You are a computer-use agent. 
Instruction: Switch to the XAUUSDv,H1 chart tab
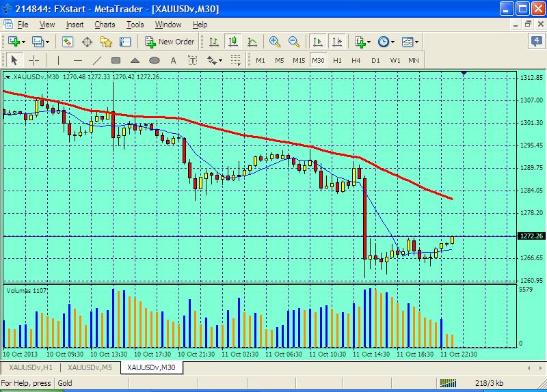(30, 367)
